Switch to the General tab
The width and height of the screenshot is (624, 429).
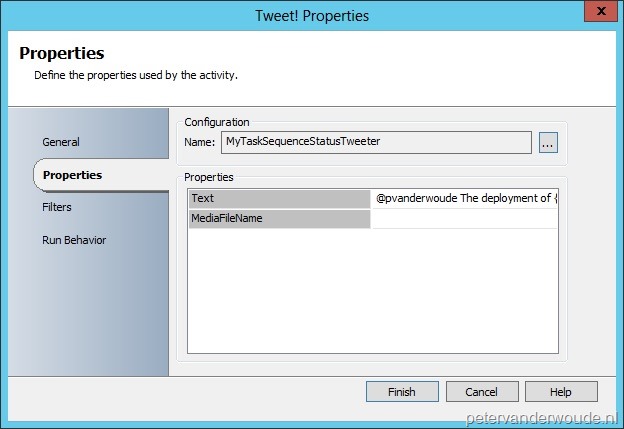pos(61,142)
